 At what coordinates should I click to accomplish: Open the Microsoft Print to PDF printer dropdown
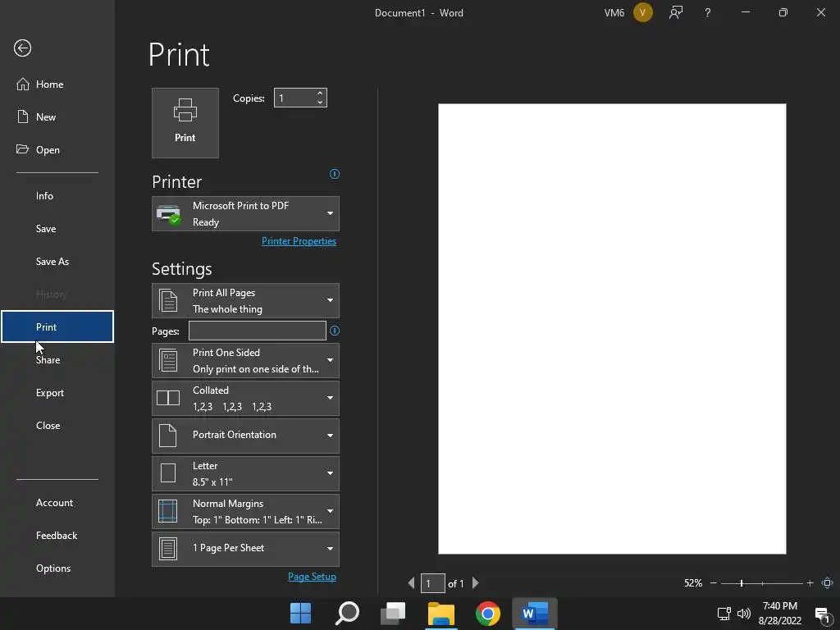[x=245, y=214]
